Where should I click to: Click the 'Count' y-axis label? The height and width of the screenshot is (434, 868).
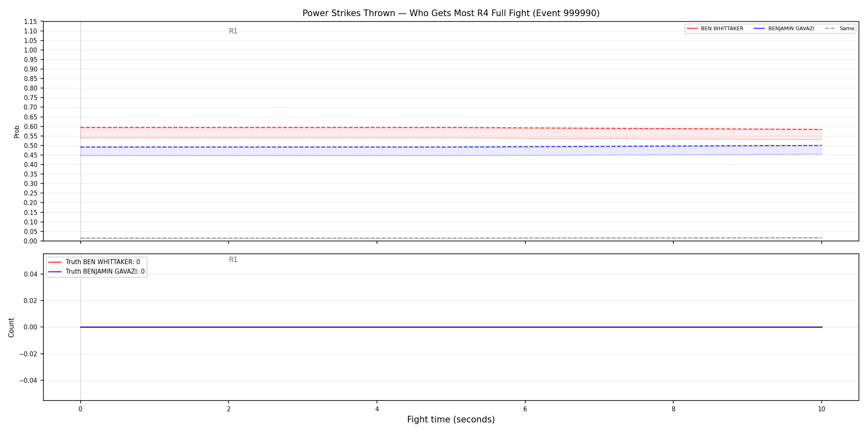point(11,327)
